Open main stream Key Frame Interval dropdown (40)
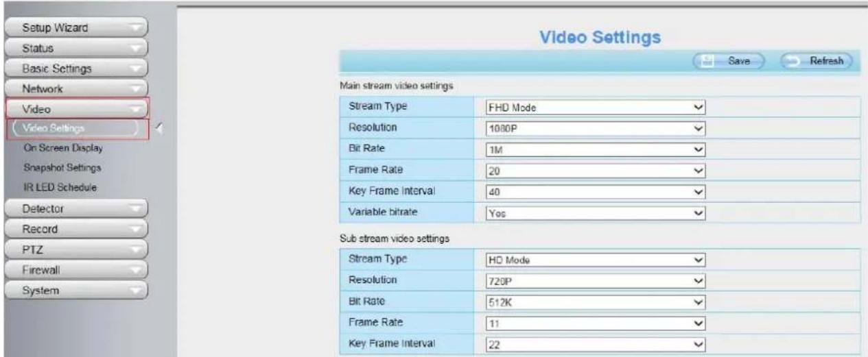The image size is (868, 357). pos(596,192)
